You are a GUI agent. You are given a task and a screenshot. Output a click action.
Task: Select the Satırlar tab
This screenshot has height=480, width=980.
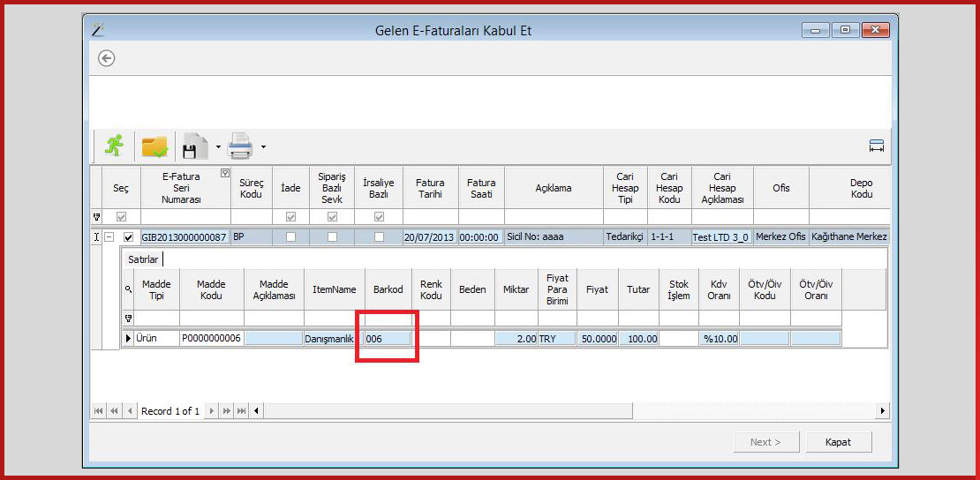[x=143, y=259]
